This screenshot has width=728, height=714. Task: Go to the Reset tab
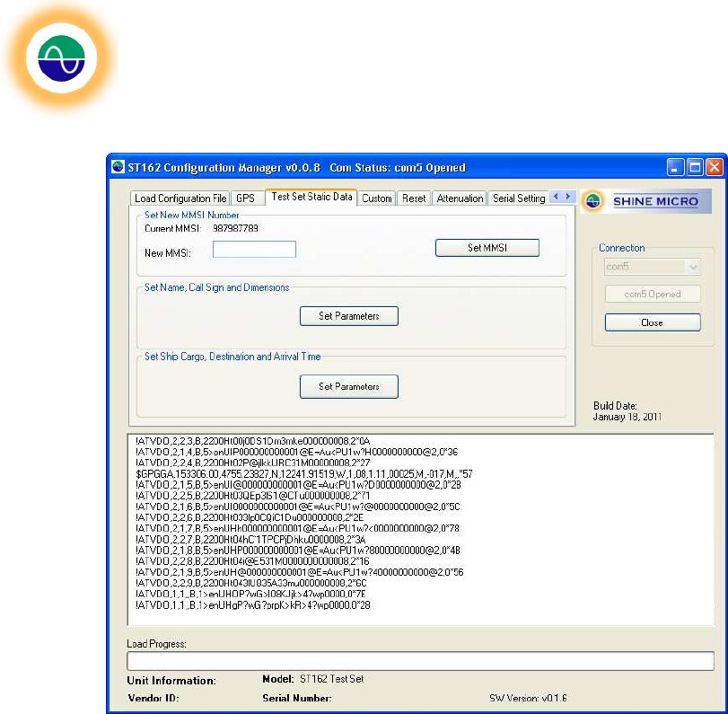pyautogui.click(x=414, y=198)
